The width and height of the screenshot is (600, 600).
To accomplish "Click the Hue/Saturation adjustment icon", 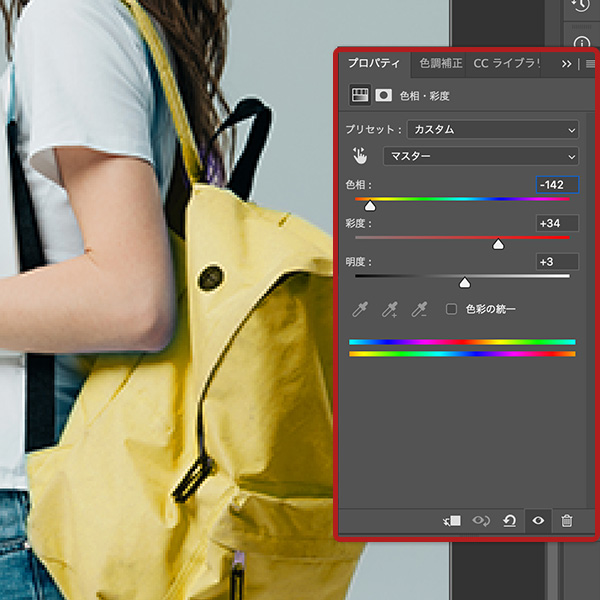I will coord(359,95).
